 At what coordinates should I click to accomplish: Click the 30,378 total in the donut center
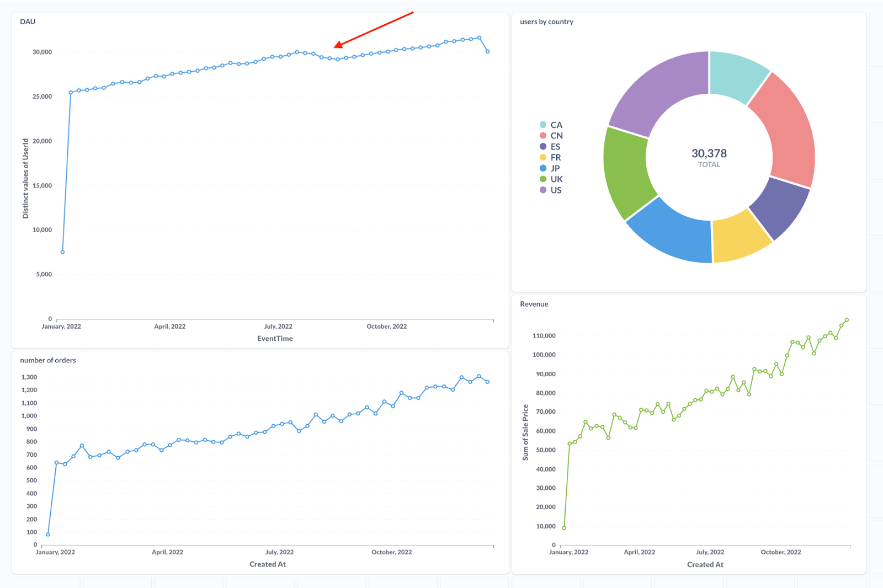tap(709, 154)
